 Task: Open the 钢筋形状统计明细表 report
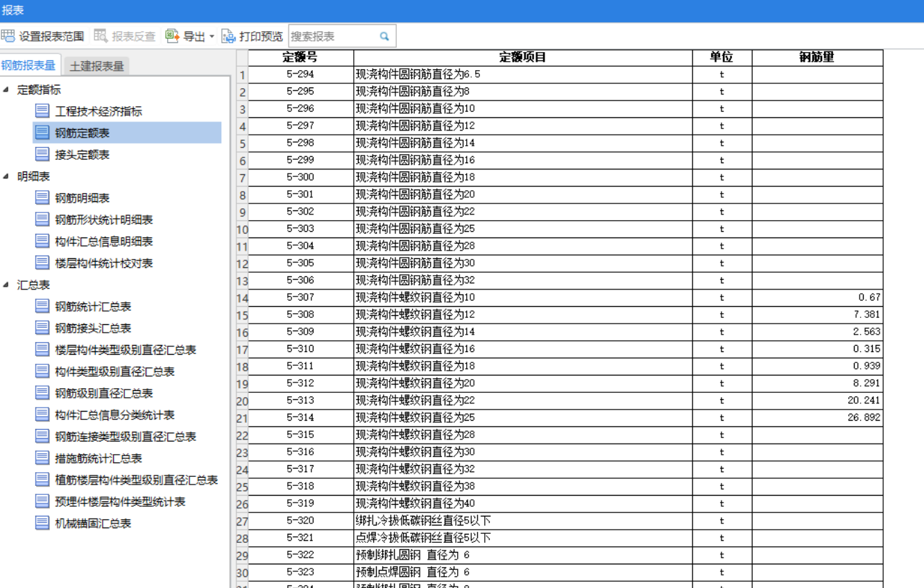[104, 219]
